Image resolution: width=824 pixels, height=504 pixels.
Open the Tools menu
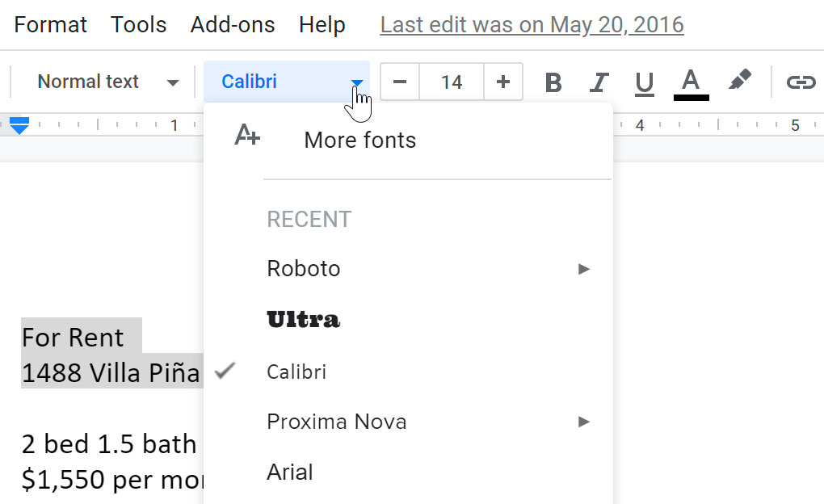tap(138, 25)
